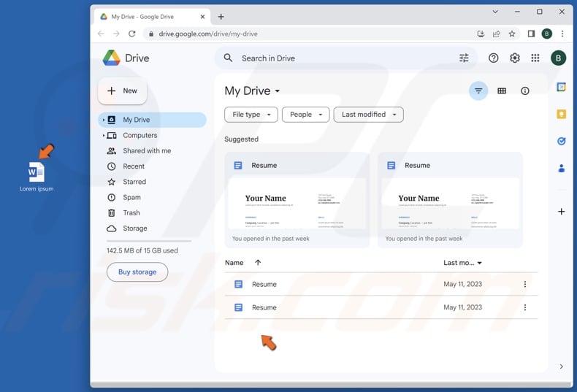Viewport: 577px width, 392px height.
Task: Open the People filter dropdown
Action: coord(306,115)
